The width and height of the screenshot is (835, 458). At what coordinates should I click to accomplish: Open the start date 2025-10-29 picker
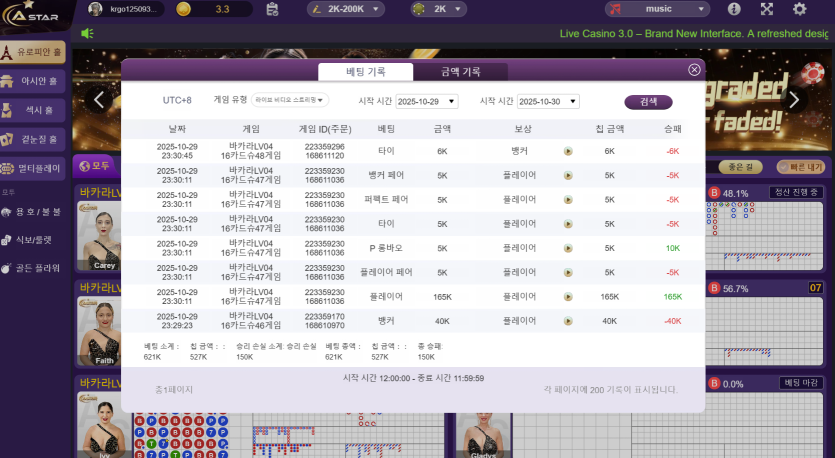coord(426,102)
